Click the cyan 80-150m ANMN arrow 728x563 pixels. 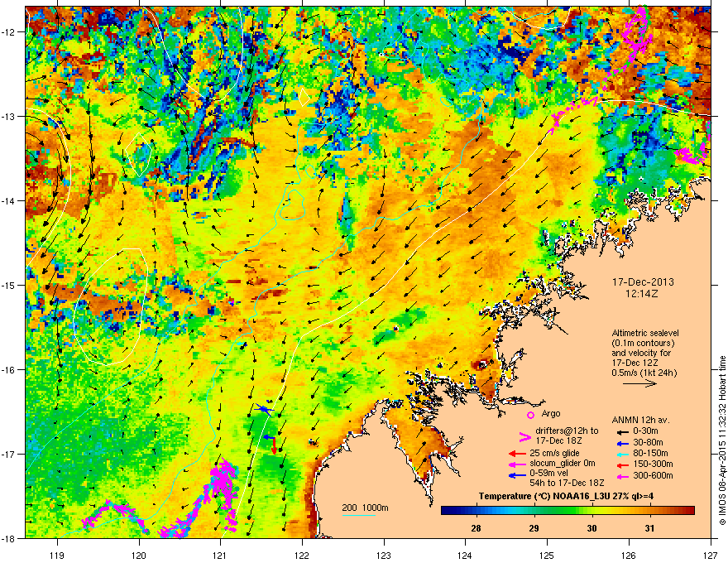point(625,454)
